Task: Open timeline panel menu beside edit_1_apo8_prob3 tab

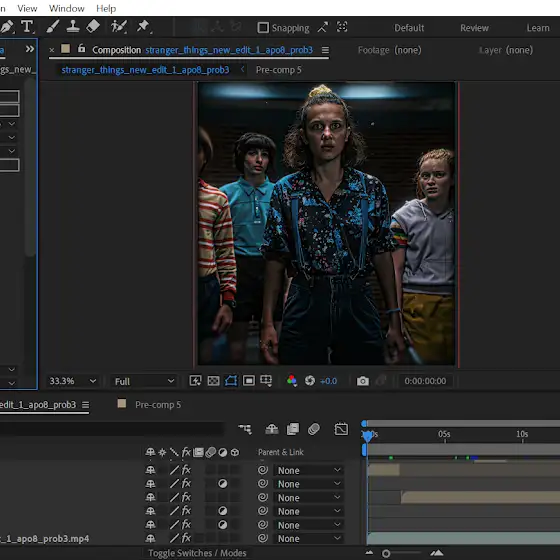Action: click(x=85, y=405)
